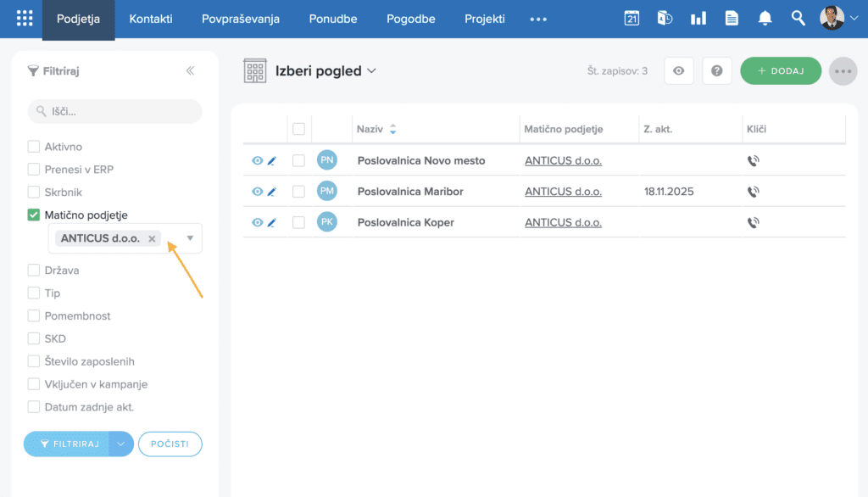Click phone icon in Poslovalnica Koper row
Image resolution: width=868 pixels, height=497 pixels.
click(x=753, y=223)
